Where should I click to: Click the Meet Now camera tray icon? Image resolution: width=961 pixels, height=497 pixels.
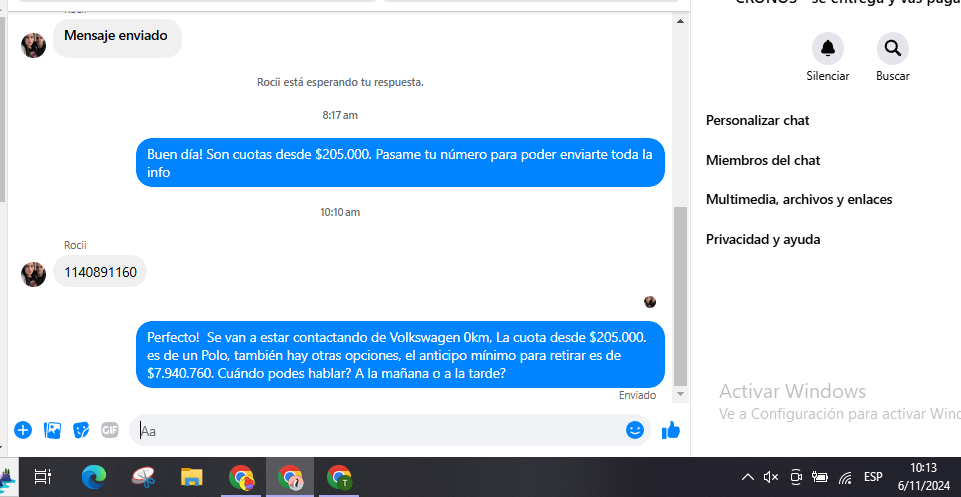796,477
